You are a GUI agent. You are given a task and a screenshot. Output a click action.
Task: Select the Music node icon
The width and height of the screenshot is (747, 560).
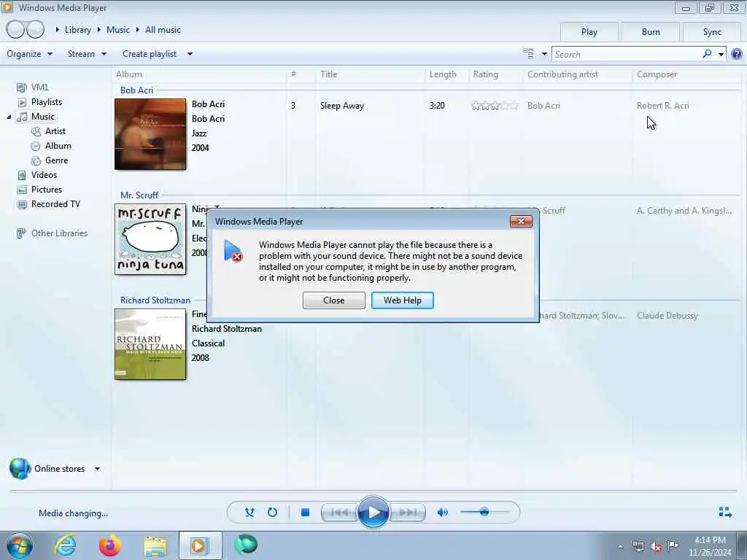(22, 117)
